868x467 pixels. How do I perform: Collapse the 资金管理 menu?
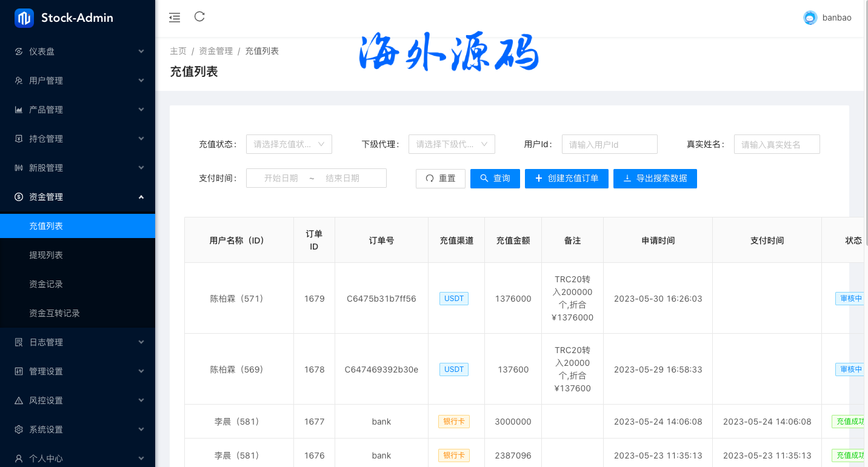click(x=78, y=197)
